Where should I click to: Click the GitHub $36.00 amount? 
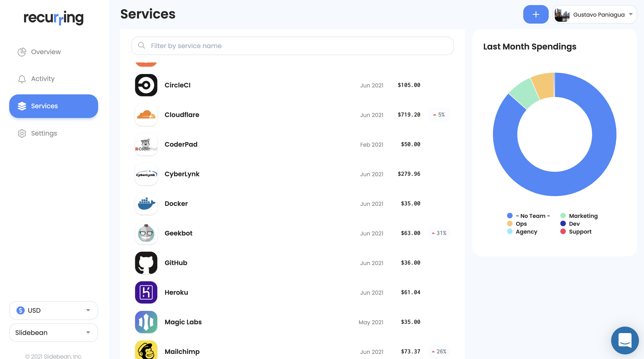pos(411,263)
